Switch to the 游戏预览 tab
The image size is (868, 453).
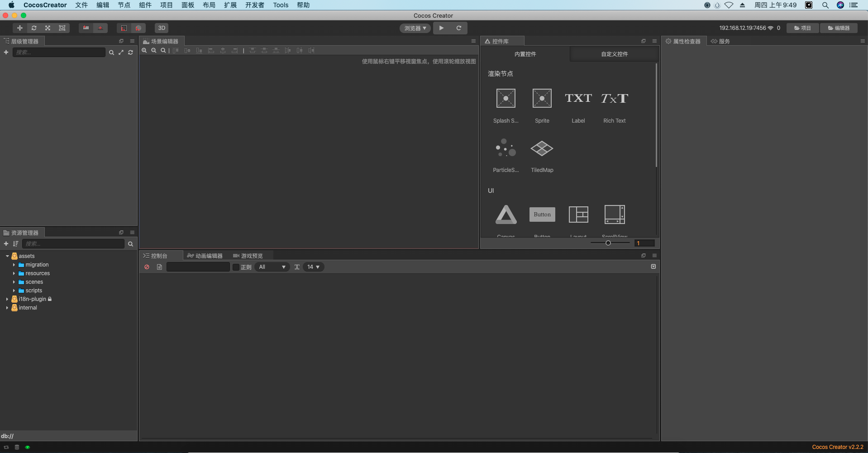tap(248, 256)
